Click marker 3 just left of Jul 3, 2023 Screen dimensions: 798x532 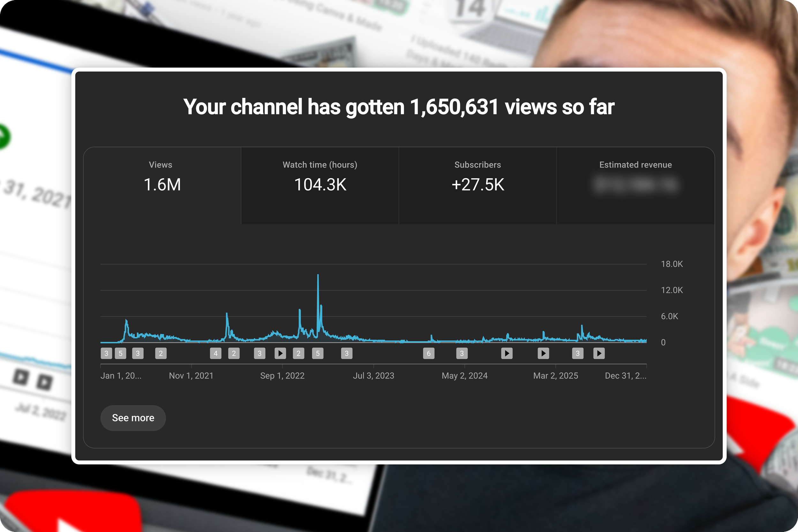pos(347,354)
